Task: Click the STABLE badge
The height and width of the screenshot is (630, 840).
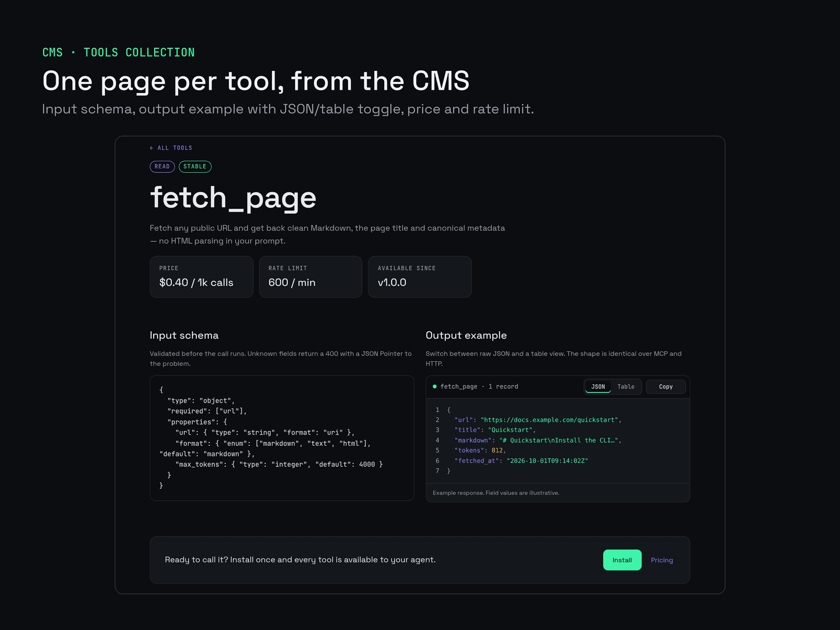Action: (x=195, y=166)
